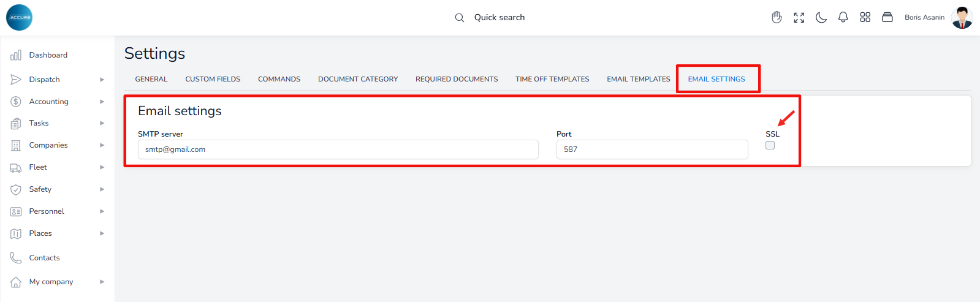This screenshot has width=980, height=302.
Task: Select the Required Documents tab
Action: tap(457, 79)
